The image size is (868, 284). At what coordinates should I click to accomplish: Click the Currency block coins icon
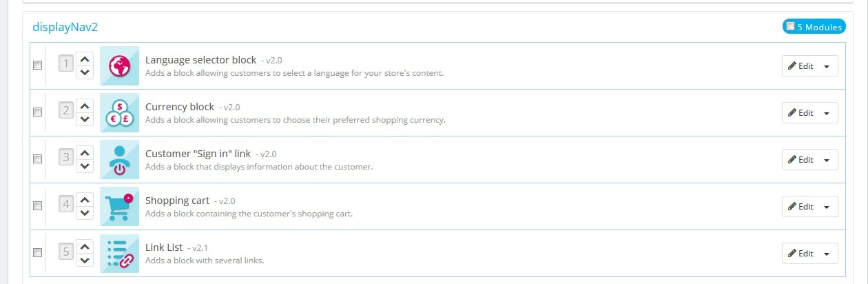coord(119,113)
